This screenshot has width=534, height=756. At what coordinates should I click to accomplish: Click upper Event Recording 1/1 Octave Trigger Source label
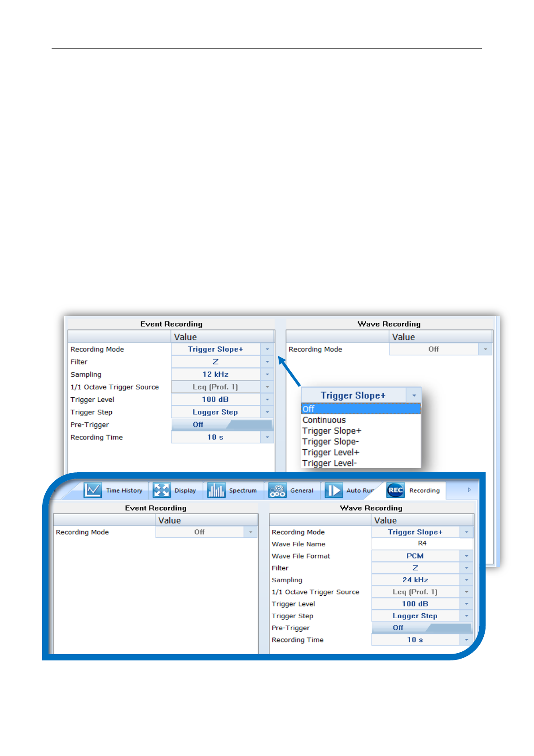pyautogui.click(x=114, y=387)
